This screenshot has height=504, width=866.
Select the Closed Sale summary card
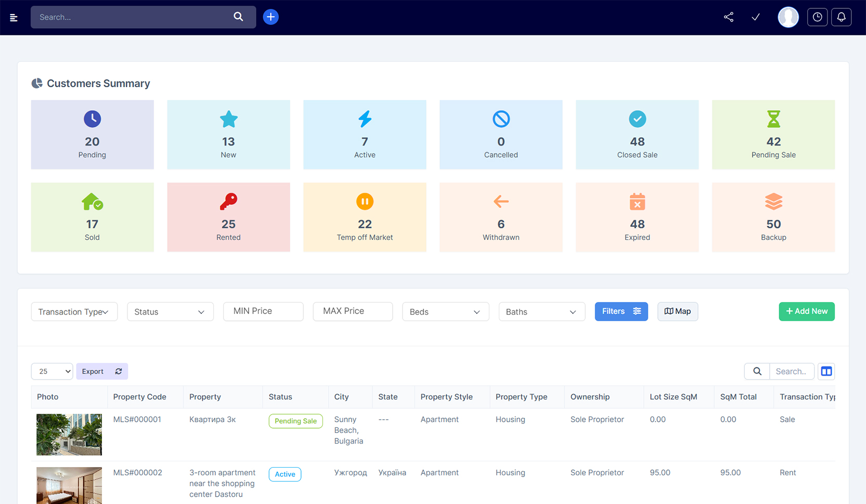pos(637,135)
